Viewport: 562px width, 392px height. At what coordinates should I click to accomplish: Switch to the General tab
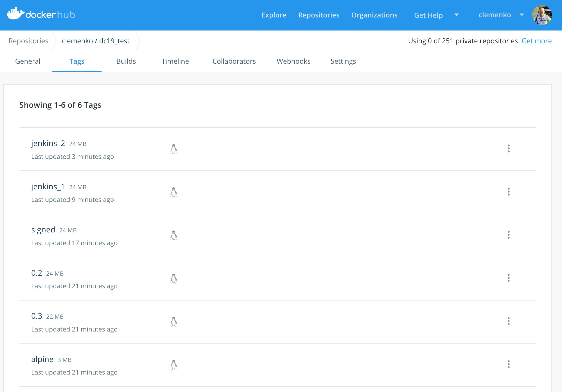(x=28, y=61)
